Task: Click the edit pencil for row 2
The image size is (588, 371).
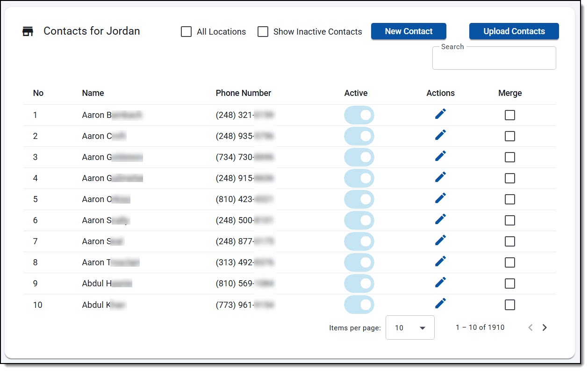Action: click(x=440, y=135)
